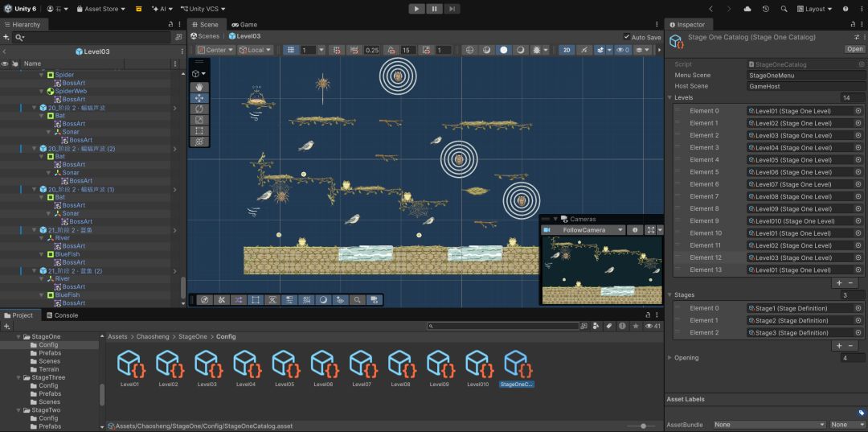The image size is (868, 432).
Task: Click the Inspector presets icon
Action: point(857,36)
